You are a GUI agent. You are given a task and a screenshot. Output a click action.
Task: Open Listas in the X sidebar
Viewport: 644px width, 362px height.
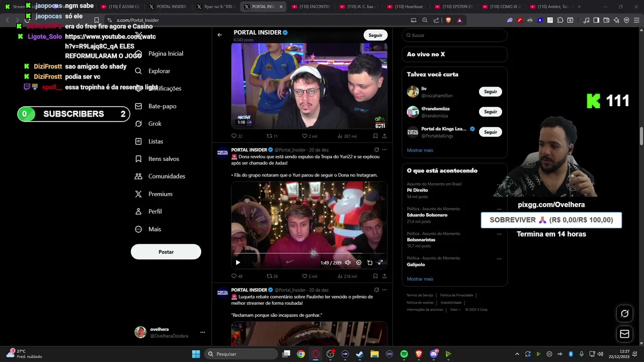[x=149, y=141]
